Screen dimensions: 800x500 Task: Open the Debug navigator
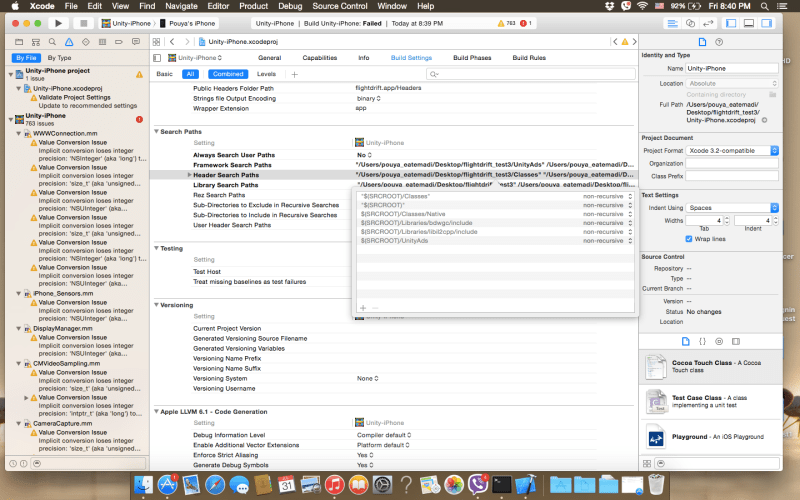[x=103, y=42]
